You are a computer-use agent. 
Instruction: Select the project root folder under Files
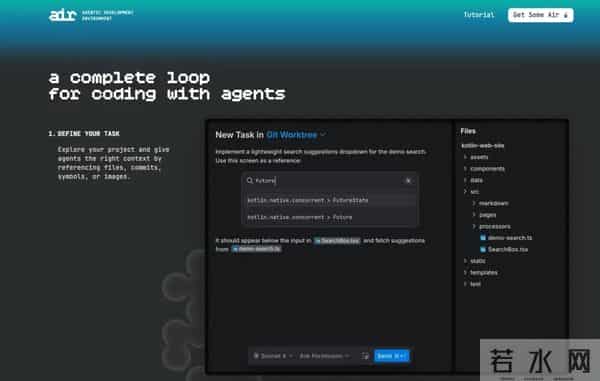click(x=483, y=145)
